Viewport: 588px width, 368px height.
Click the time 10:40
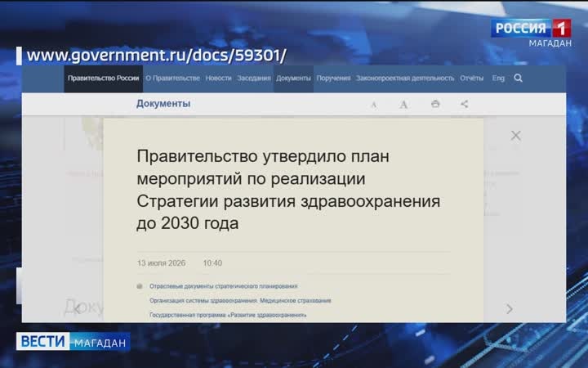point(212,263)
